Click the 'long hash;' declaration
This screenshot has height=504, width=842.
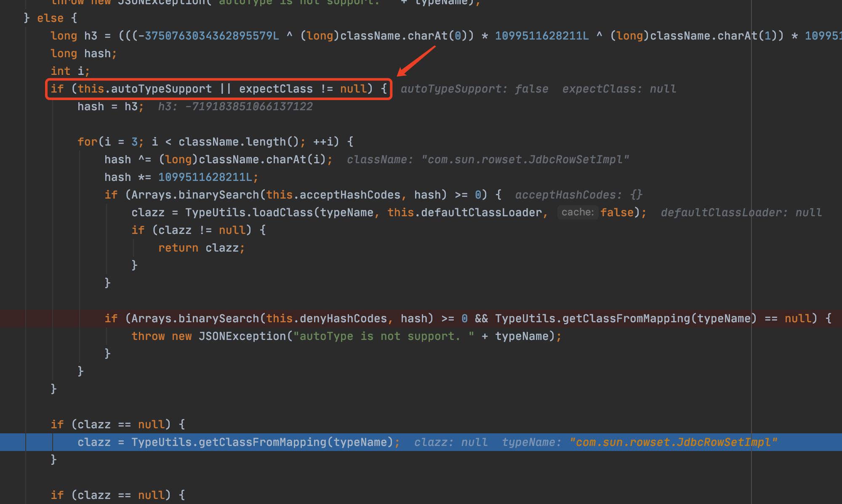[83, 53]
